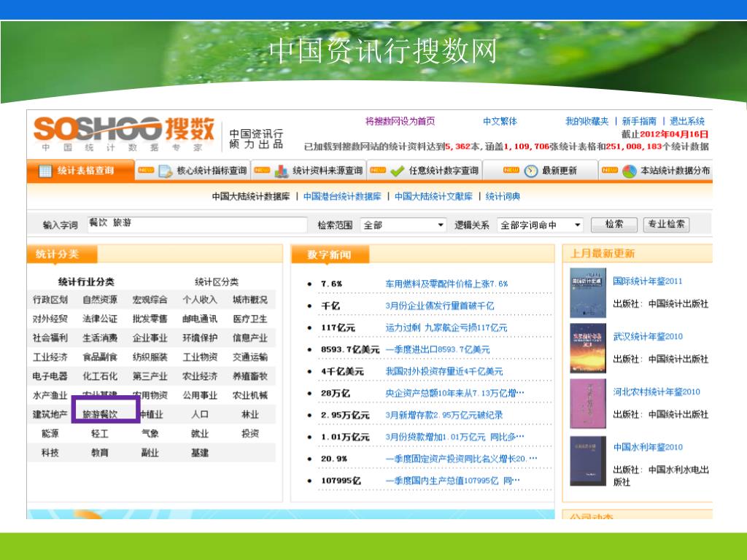Expand the 逻辑关系 dropdown showing 全部字词命中
The width and height of the screenshot is (747, 560).
[x=540, y=225]
